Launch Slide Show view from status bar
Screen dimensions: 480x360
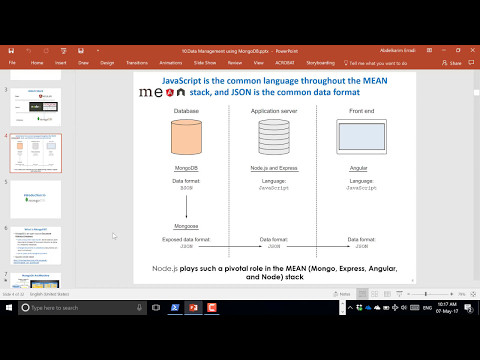(x=399, y=294)
